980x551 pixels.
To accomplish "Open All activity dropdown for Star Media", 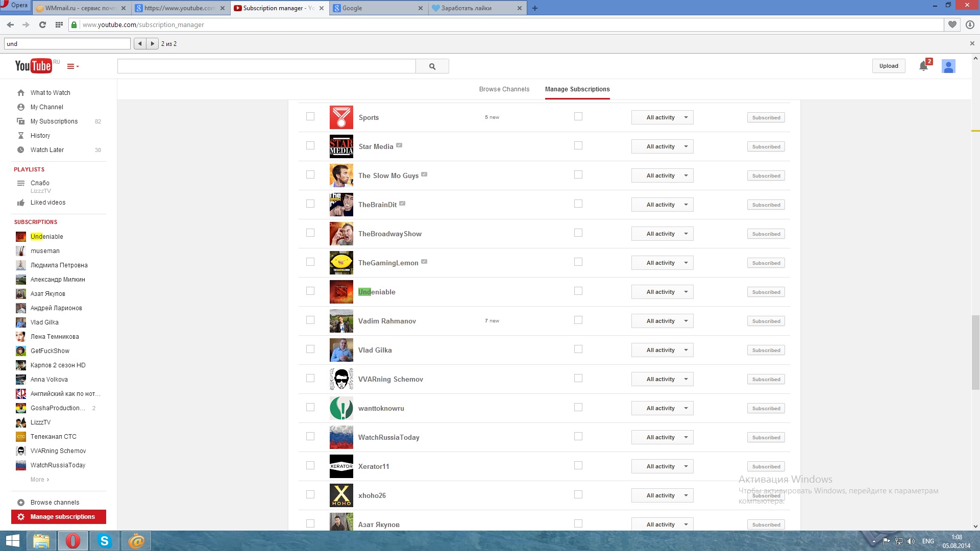I will (662, 146).
